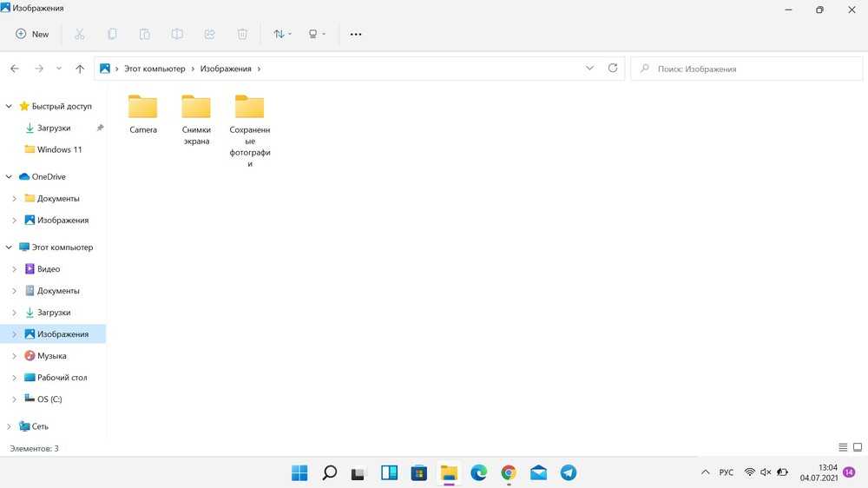
Task: Click the Rename icon in toolbar
Action: tap(177, 34)
